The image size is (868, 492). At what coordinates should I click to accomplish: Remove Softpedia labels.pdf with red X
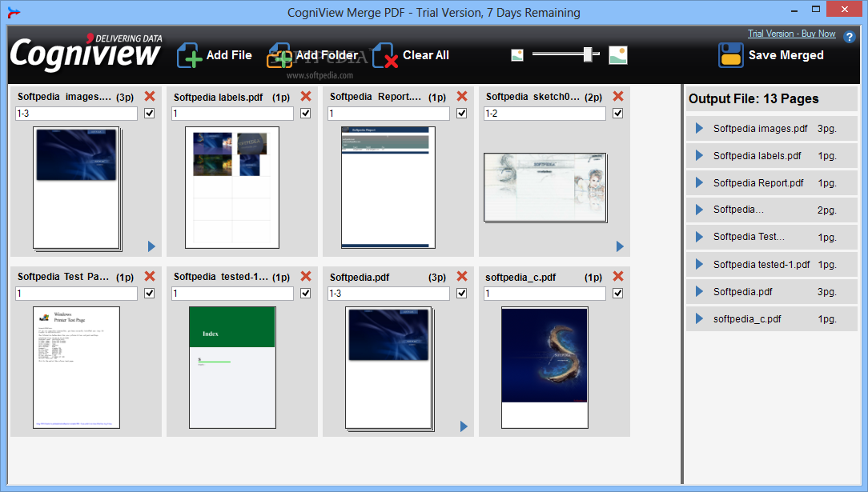pos(306,96)
